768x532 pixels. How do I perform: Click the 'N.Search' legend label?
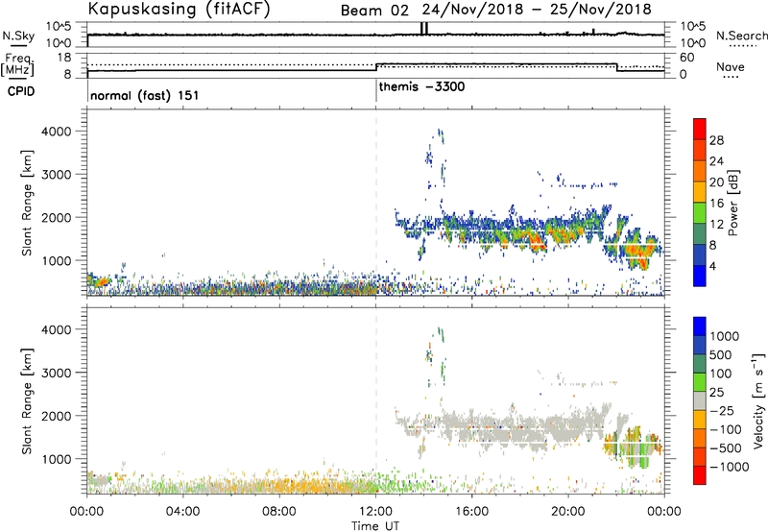point(741,36)
